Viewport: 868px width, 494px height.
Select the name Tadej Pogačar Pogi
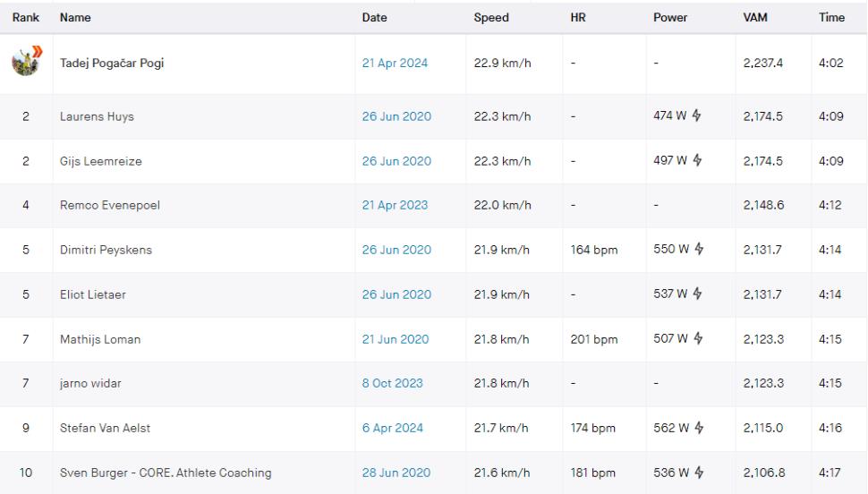click(x=112, y=64)
